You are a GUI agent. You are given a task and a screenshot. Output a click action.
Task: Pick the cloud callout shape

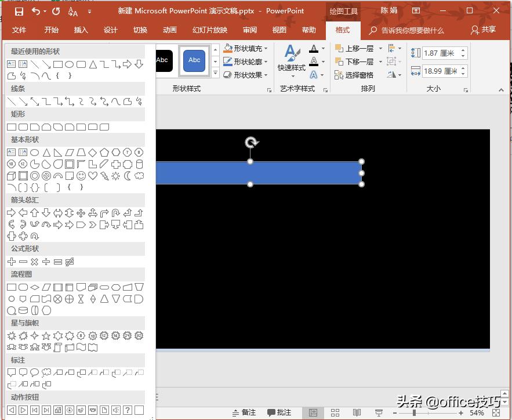[46, 372]
